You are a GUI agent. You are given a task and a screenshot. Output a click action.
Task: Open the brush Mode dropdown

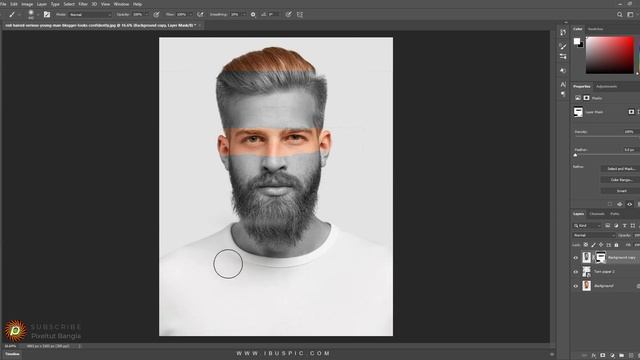90,14
